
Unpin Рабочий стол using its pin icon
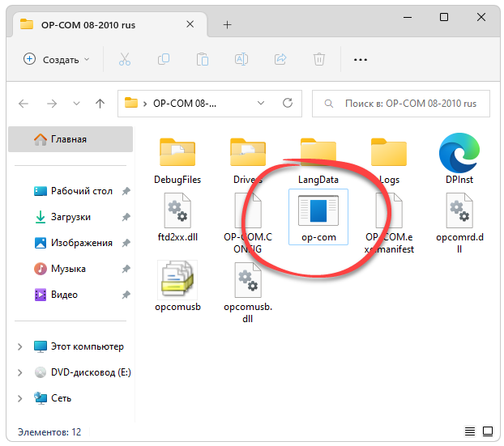tap(126, 191)
